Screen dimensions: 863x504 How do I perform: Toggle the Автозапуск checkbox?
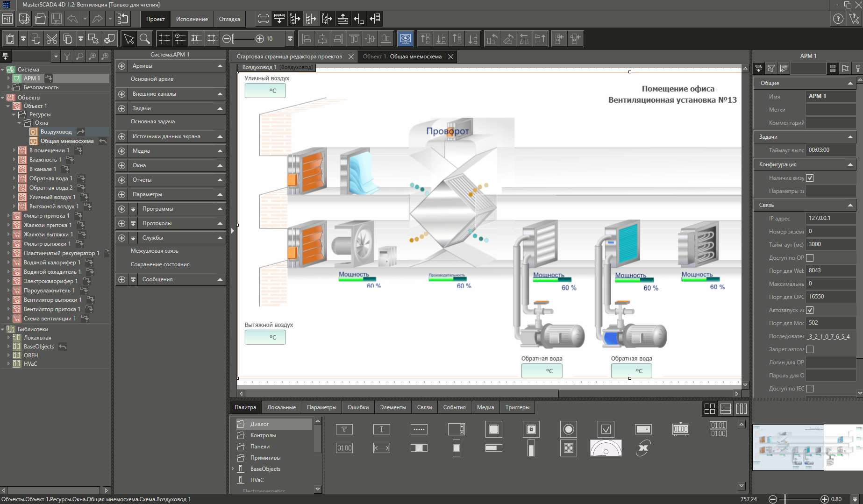tap(810, 310)
